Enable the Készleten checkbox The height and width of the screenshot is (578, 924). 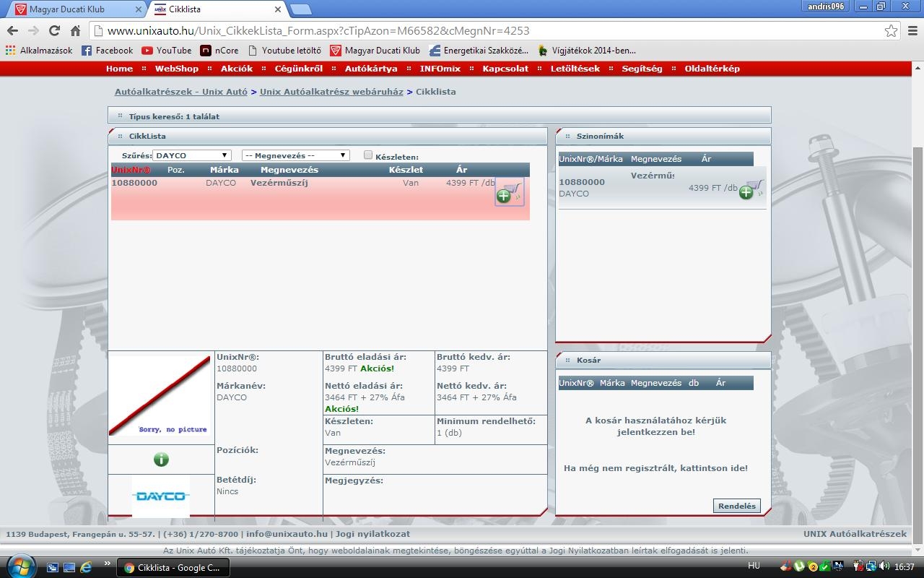pyautogui.click(x=368, y=155)
